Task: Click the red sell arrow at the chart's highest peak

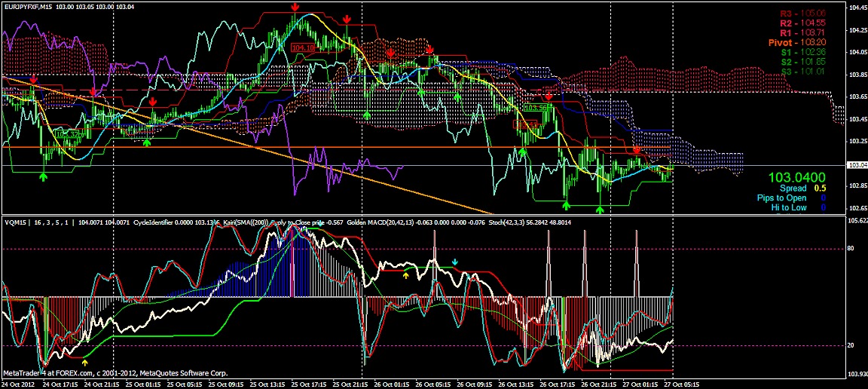Action: coord(295,8)
